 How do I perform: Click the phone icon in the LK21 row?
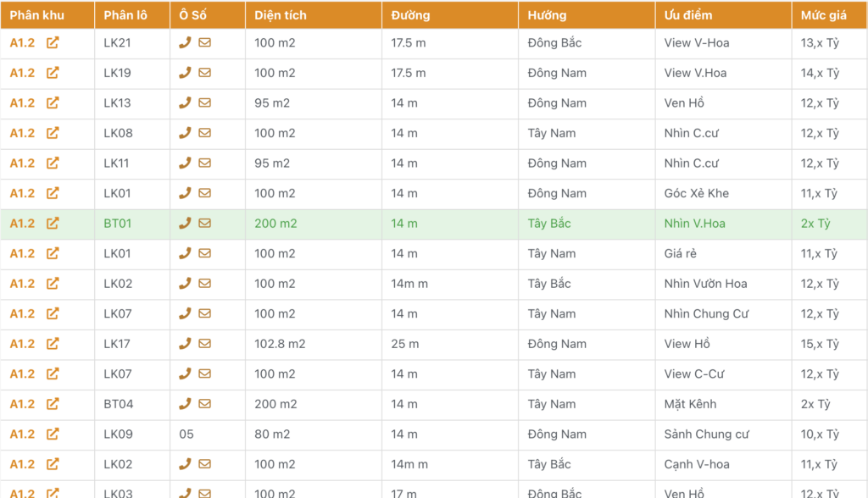click(x=185, y=42)
